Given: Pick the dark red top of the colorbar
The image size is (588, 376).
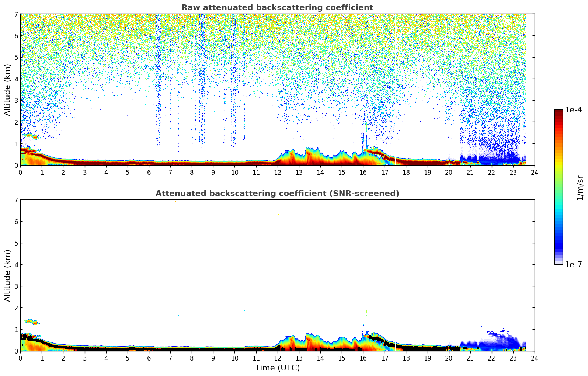Looking at the screenshot, I should click(559, 112).
